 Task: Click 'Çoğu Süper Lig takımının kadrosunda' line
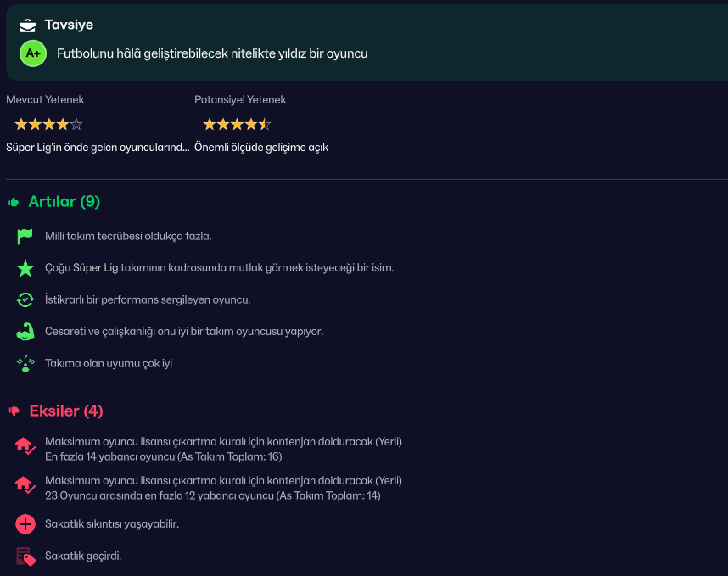point(219,268)
